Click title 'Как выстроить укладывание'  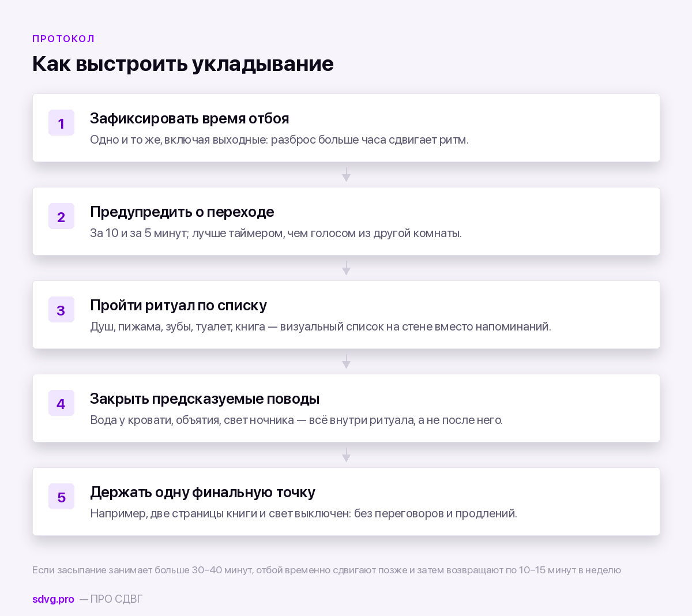tap(183, 63)
